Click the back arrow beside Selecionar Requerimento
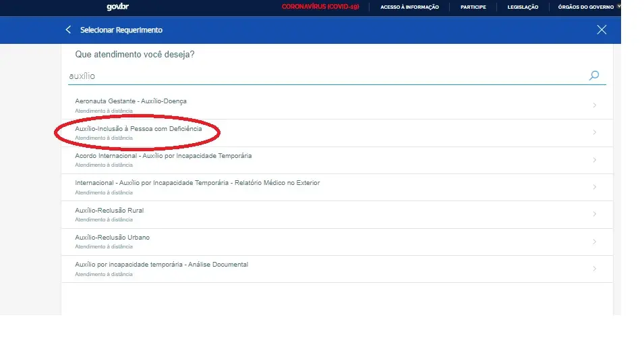Screen dimensions: 644x349 (68, 30)
